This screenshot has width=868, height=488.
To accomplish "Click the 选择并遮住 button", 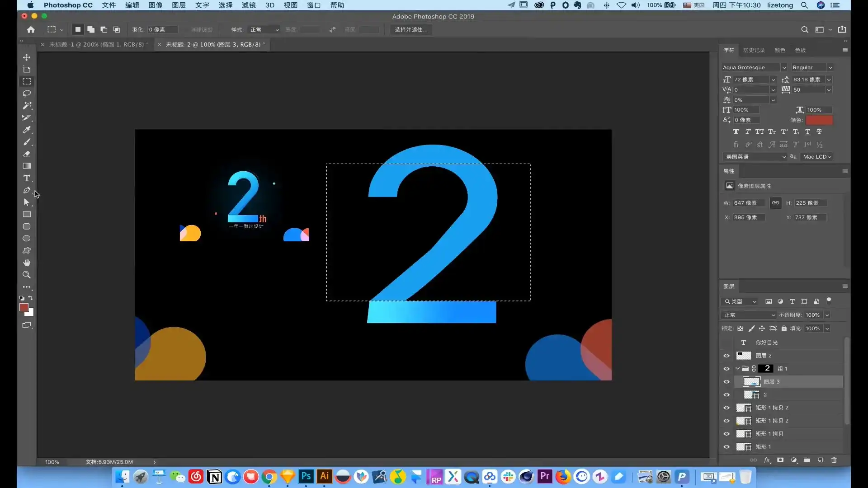I will [410, 29].
